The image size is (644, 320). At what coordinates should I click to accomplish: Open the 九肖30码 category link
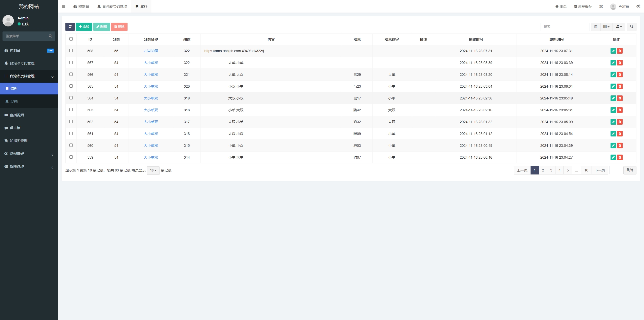coord(151,51)
